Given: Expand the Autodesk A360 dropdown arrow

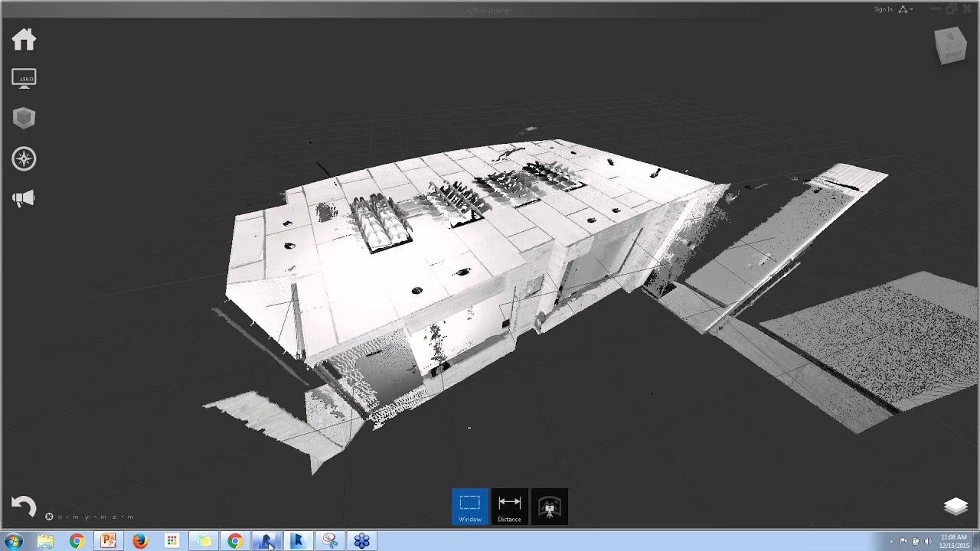Looking at the screenshot, I should coord(911,9).
